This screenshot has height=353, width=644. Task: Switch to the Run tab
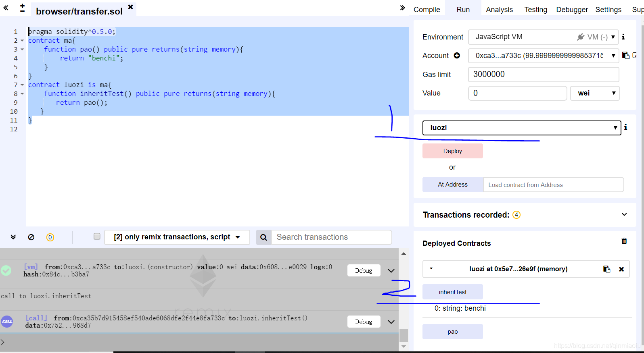pyautogui.click(x=463, y=10)
